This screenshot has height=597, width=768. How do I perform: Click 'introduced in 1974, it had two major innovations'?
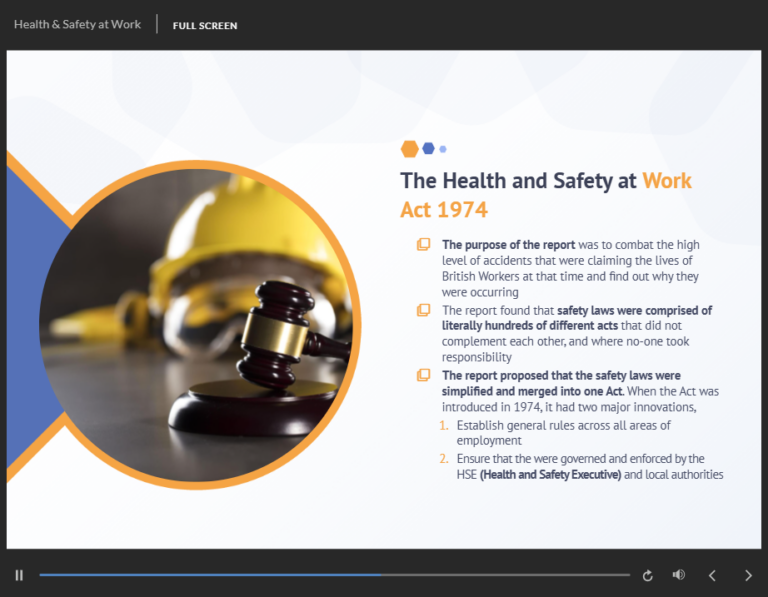[x=569, y=407]
